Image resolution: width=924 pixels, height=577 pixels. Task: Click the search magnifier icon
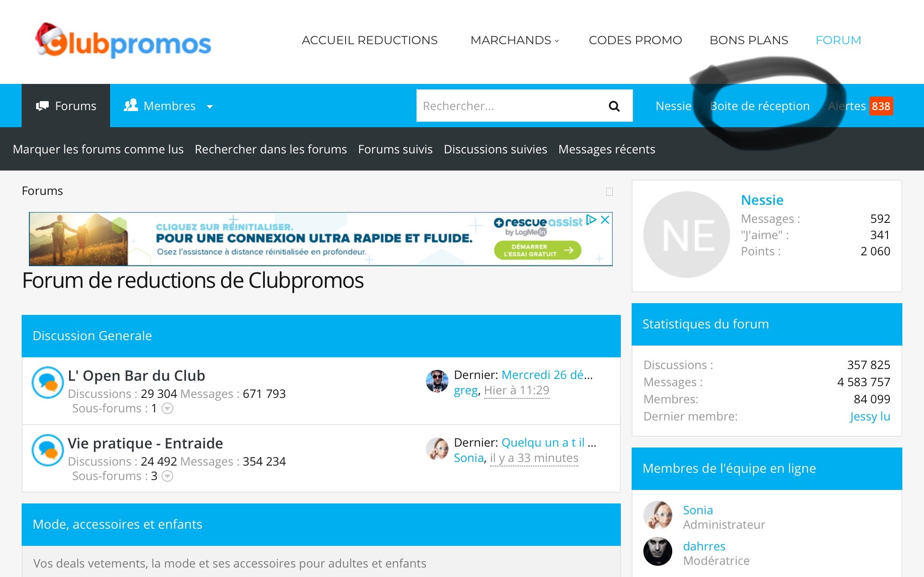coord(614,106)
